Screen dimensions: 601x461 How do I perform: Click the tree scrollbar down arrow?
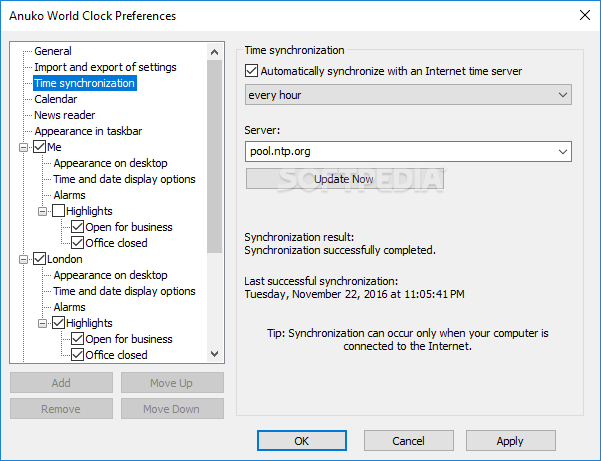(215, 354)
